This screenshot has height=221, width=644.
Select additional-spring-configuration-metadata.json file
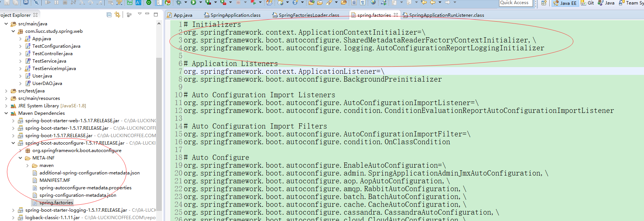(x=89, y=173)
